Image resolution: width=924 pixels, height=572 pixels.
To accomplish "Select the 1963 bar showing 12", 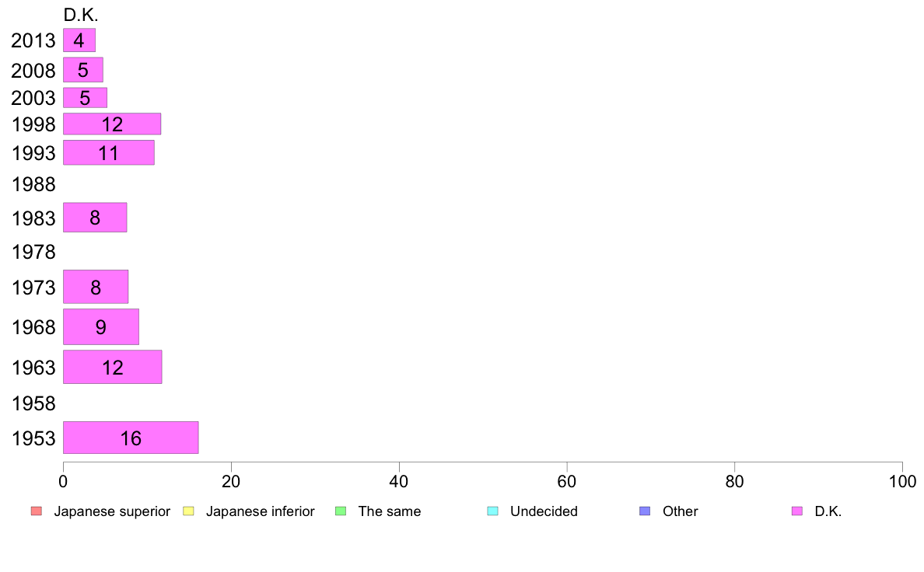I will coord(113,367).
